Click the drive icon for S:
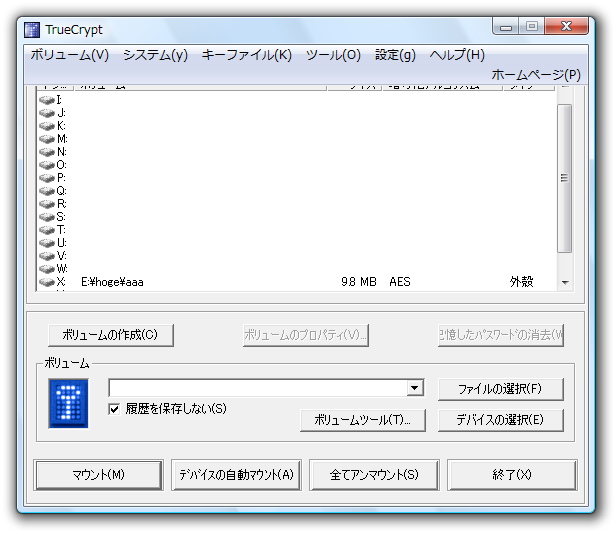Viewport: 616px width, 535px height. point(47,217)
